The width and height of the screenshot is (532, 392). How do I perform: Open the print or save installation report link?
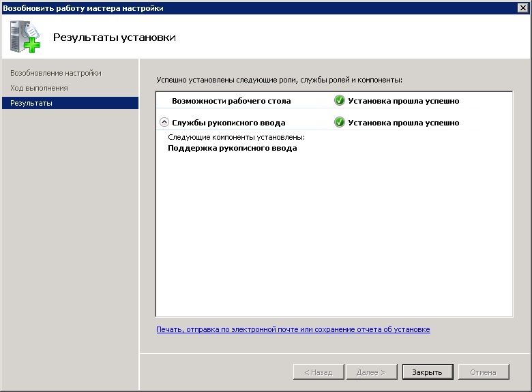(293, 329)
